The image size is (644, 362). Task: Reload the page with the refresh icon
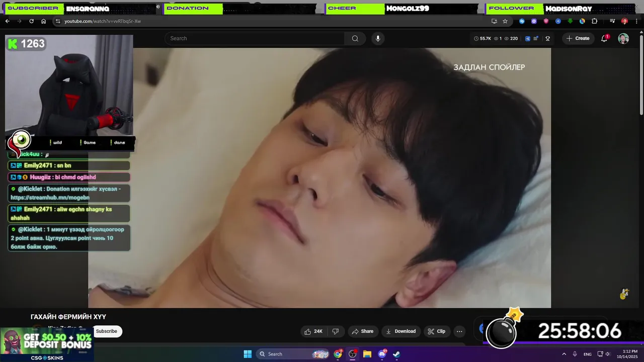(x=31, y=21)
